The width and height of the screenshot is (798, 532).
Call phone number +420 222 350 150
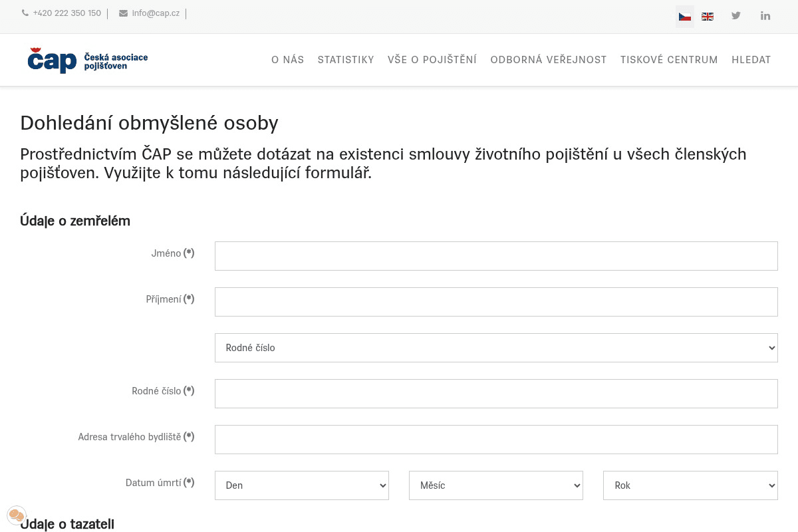pyautogui.click(x=66, y=13)
